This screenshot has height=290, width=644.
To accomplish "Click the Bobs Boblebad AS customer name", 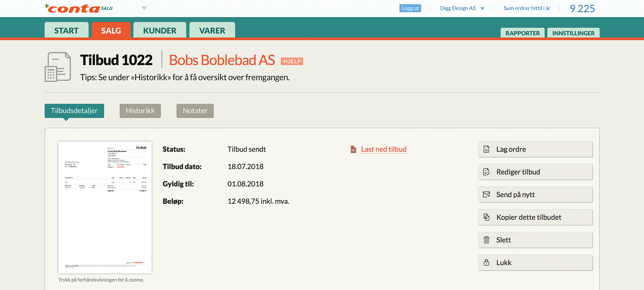I will click(222, 60).
